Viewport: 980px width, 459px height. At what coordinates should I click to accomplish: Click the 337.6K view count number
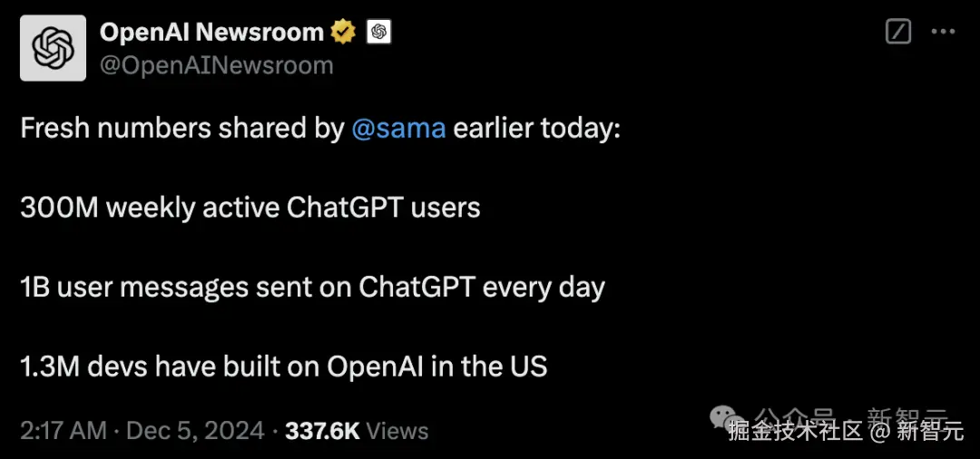(x=322, y=430)
